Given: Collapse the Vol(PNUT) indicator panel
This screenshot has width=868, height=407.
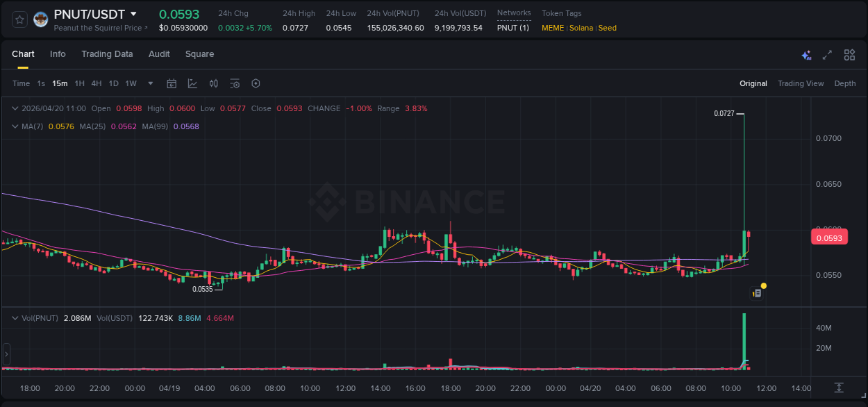Looking at the screenshot, I should (14, 318).
